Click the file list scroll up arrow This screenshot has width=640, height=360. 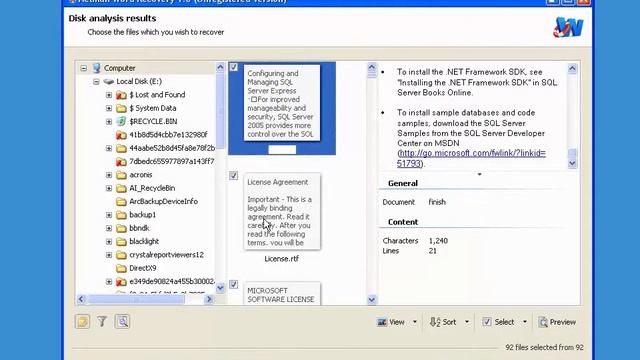[x=371, y=68]
